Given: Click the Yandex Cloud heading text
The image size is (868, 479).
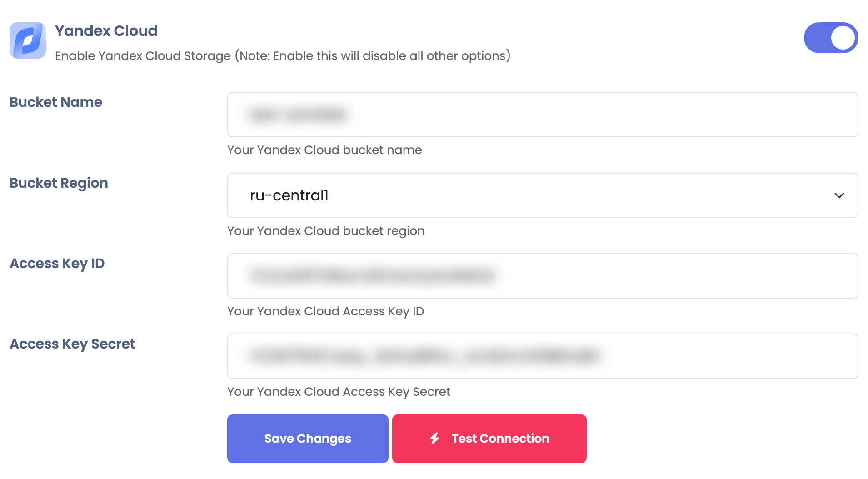Looking at the screenshot, I should [x=106, y=31].
